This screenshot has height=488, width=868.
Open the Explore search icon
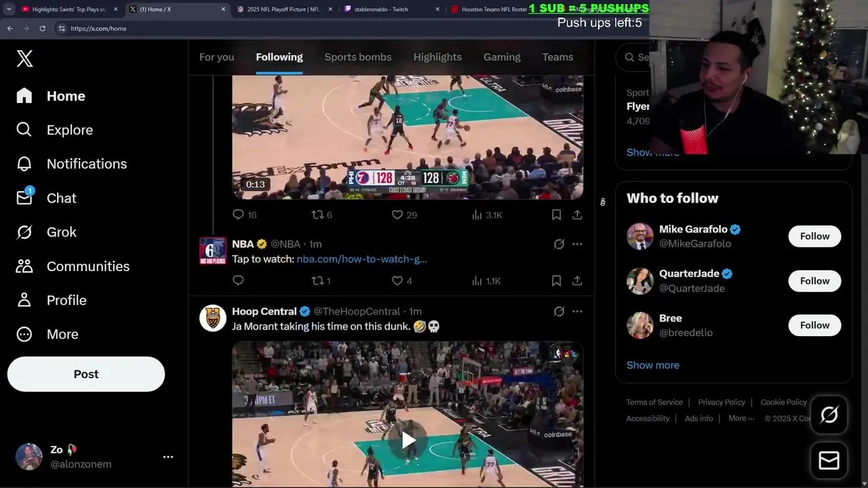tap(24, 129)
